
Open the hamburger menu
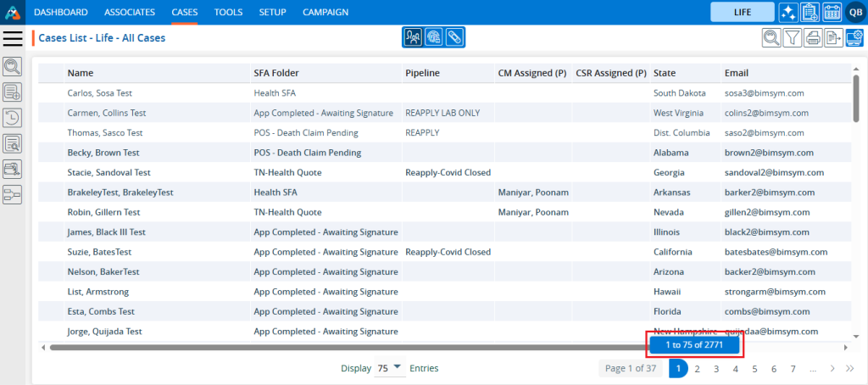pos(13,38)
